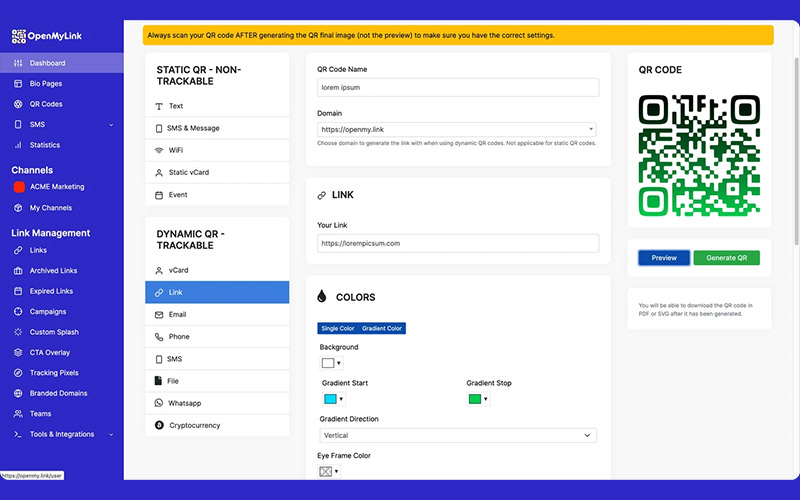Select the Link dynamic QR type
The width and height of the screenshot is (800, 500).
pyautogui.click(x=217, y=292)
